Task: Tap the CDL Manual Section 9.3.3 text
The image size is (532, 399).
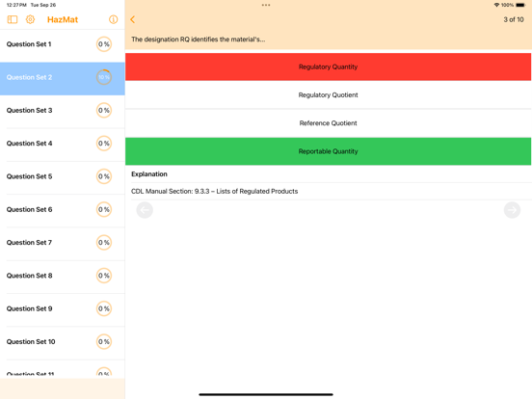Action: pos(214,192)
